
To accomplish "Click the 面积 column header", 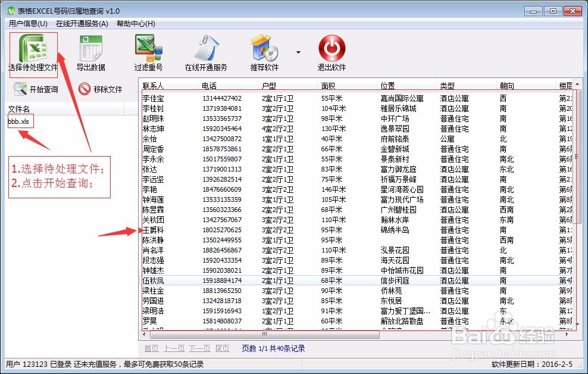I will pos(348,86).
